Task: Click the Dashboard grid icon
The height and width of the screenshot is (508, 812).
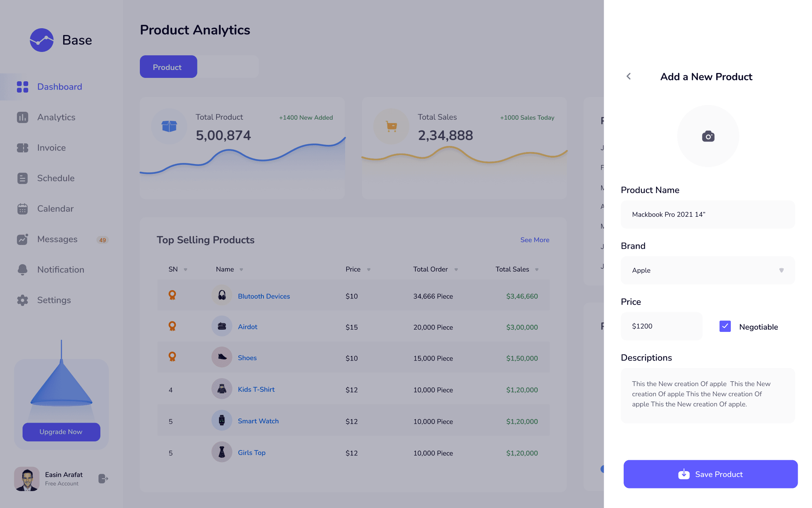Action: [x=23, y=87]
